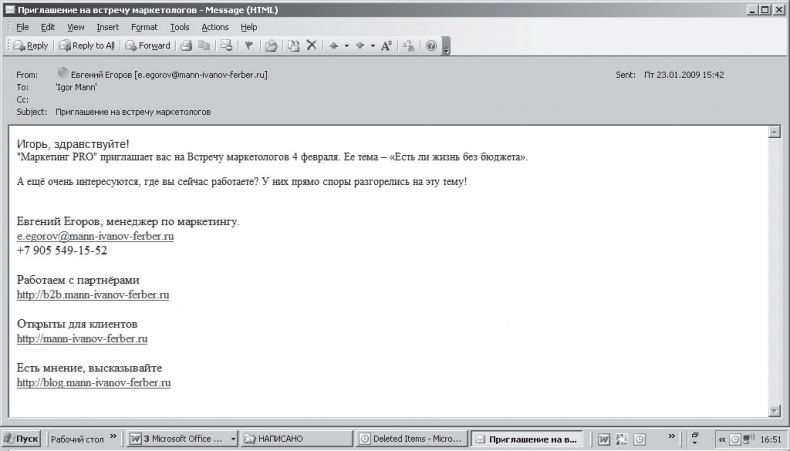Go to Previous Item arrow icon

[334, 46]
